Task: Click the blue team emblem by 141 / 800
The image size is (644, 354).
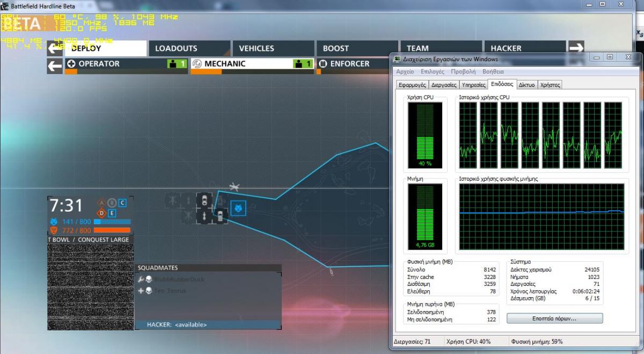Action: click(53, 222)
